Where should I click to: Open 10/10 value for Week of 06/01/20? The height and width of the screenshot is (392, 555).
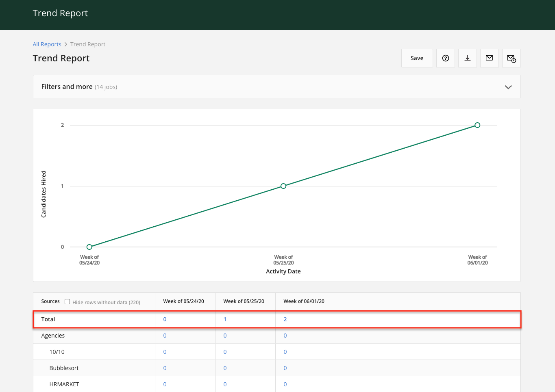coord(285,352)
